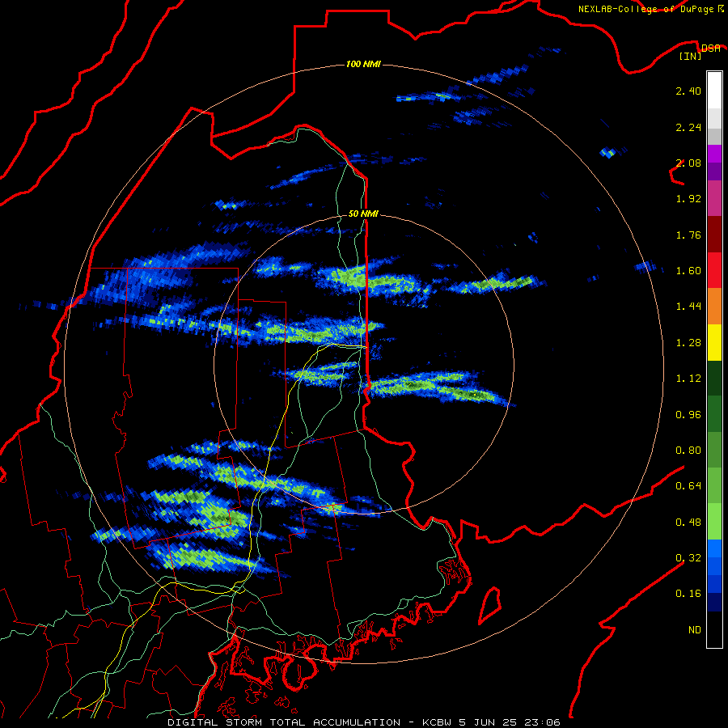Image resolution: width=728 pixels, height=728 pixels.
Task: Select the 2.08 legend value
Action: click(688, 163)
